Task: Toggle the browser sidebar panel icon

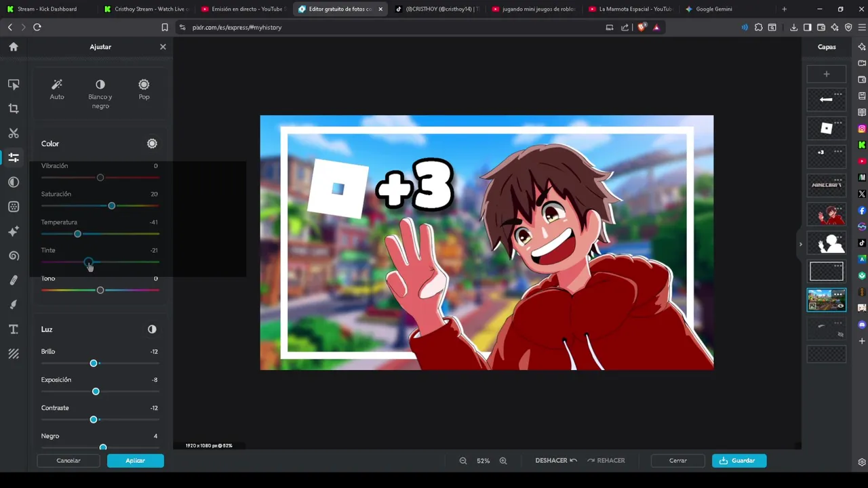Action: 807,27
